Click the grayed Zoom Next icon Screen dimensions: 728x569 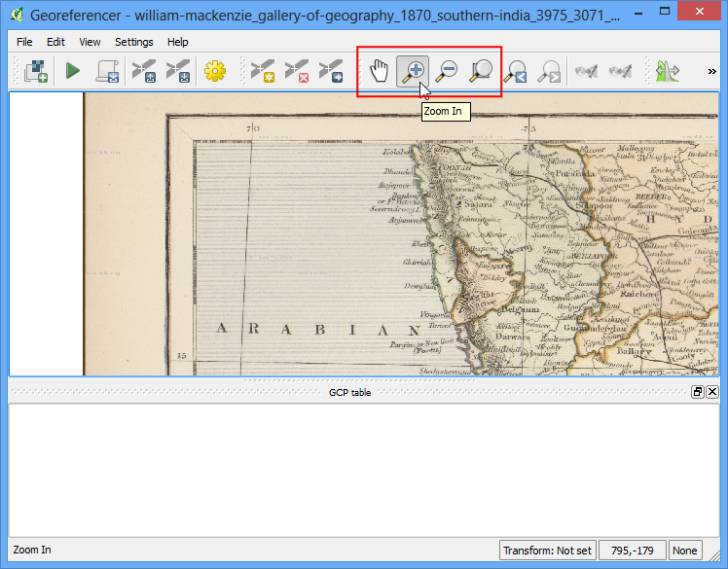pos(549,71)
